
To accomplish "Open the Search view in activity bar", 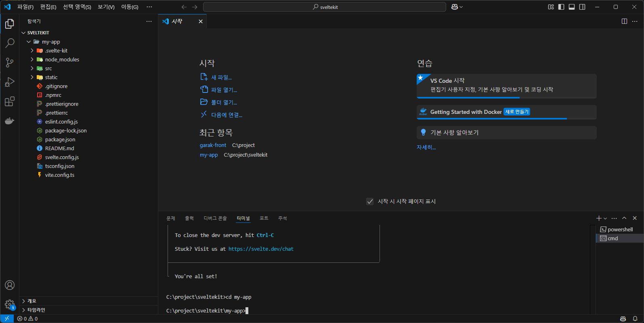I will [10, 43].
